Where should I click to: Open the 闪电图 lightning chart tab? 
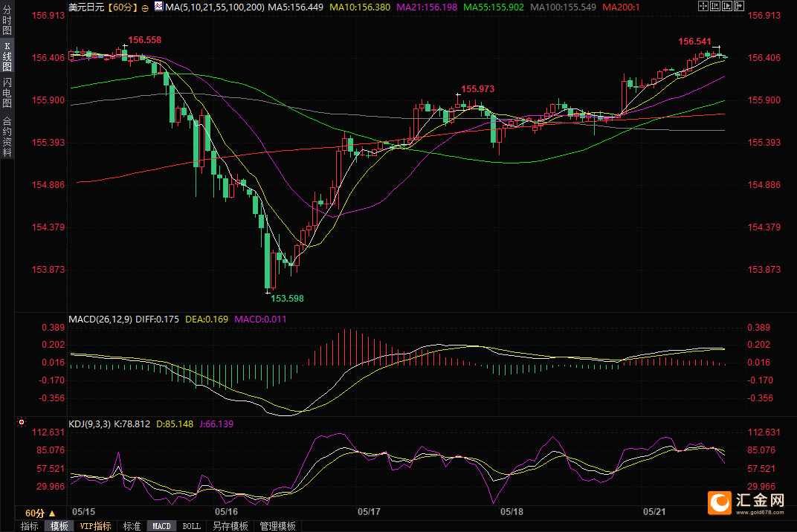7,92
